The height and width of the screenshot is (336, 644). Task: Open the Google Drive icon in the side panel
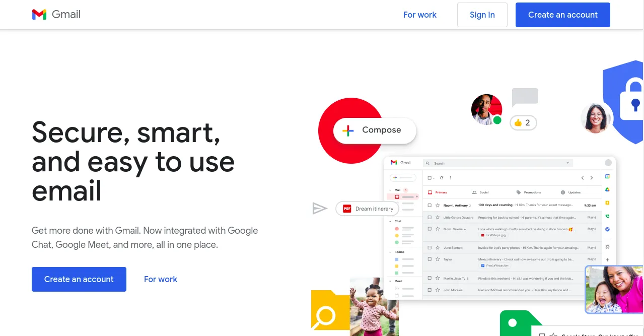click(607, 189)
